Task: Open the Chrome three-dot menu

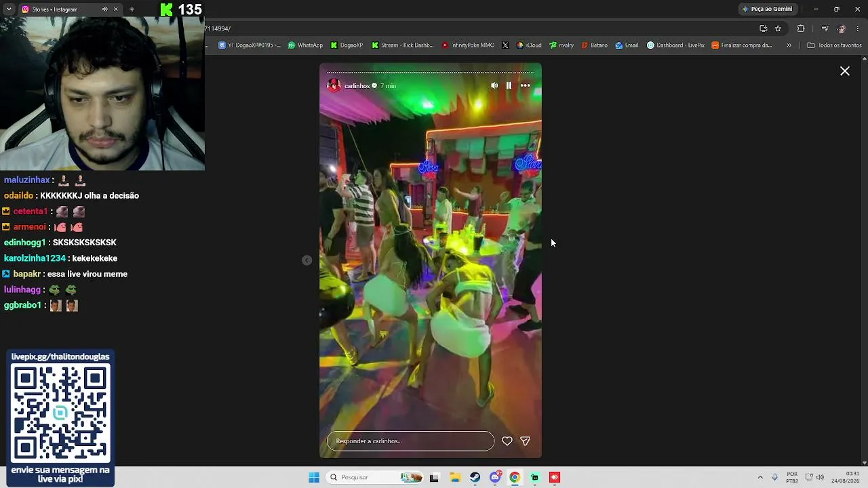Action: (859, 28)
